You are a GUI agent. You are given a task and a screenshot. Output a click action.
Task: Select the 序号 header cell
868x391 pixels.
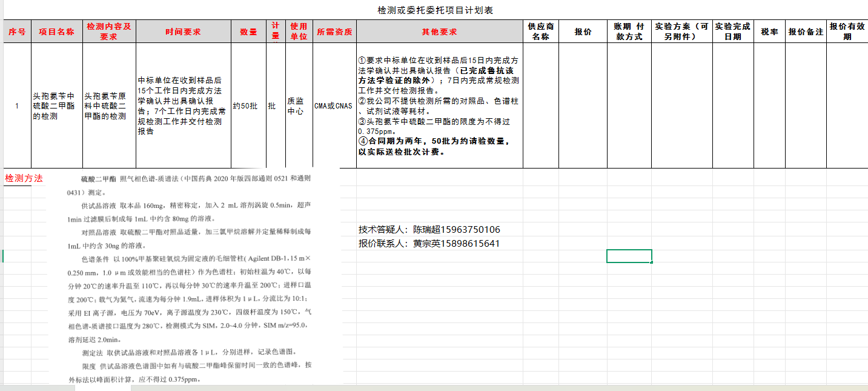pos(17,32)
